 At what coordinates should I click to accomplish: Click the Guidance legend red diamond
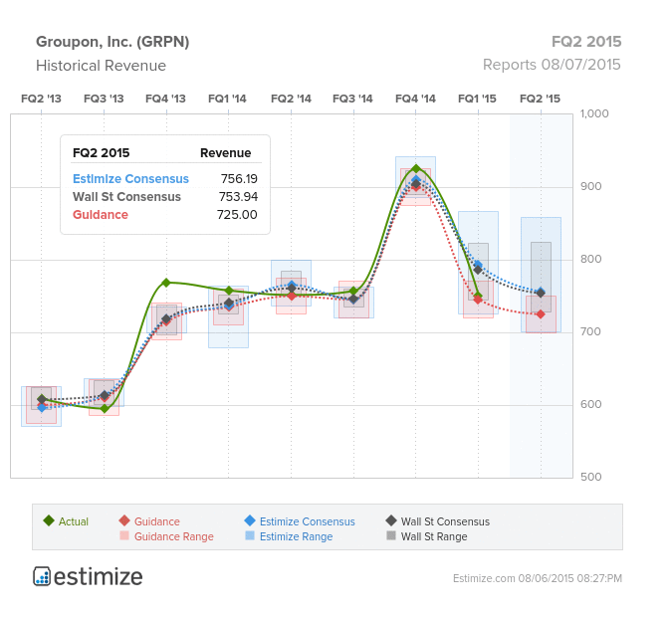pyautogui.click(x=124, y=520)
